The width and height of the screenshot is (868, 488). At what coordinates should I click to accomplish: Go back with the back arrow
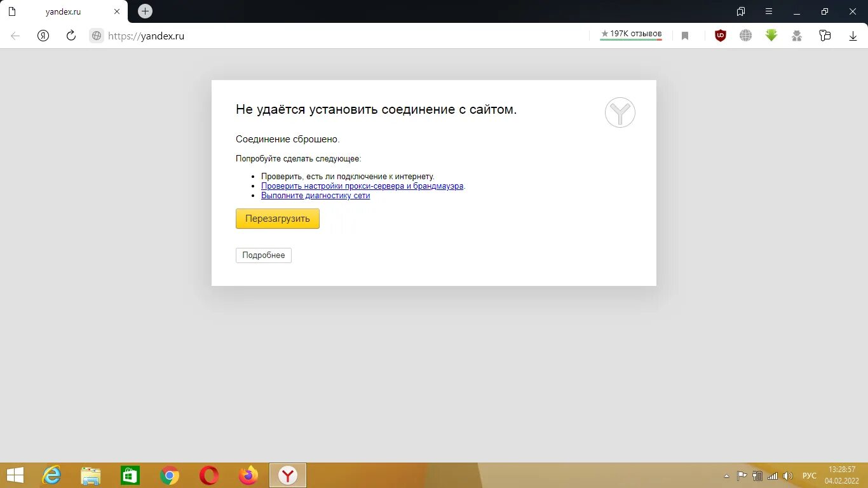15,36
